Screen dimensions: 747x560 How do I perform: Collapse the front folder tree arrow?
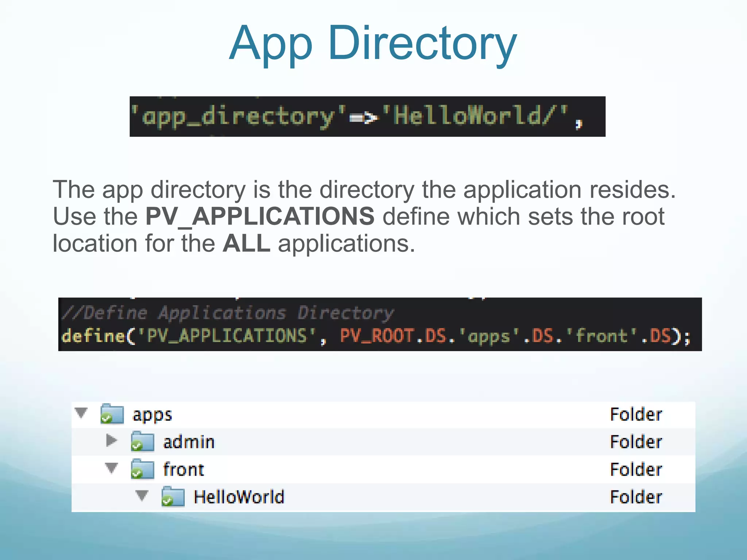pyautogui.click(x=111, y=468)
